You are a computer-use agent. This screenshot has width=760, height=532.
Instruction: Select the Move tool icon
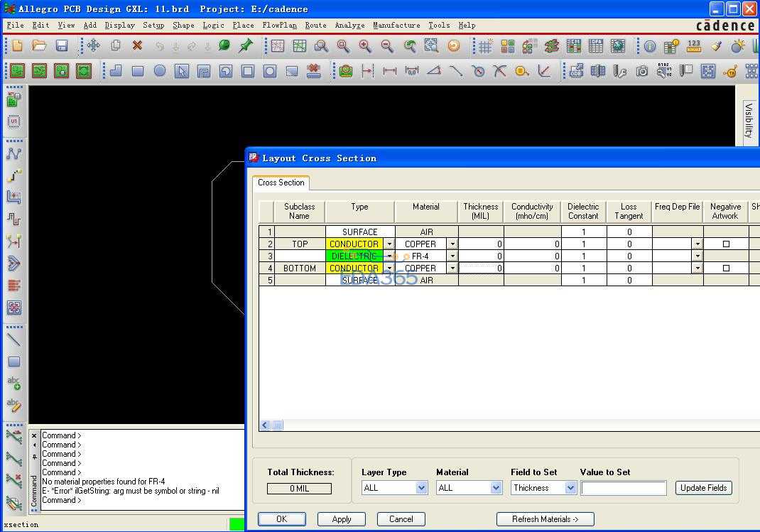click(93, 46)
